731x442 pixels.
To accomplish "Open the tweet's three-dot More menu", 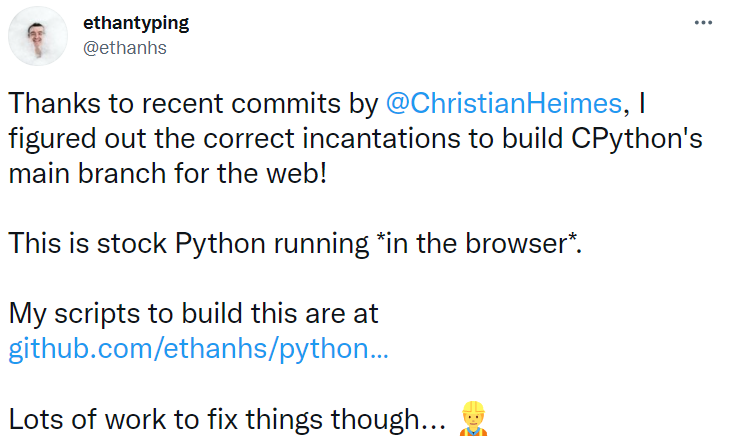I will pyautogui.click(x=705, y=23).
